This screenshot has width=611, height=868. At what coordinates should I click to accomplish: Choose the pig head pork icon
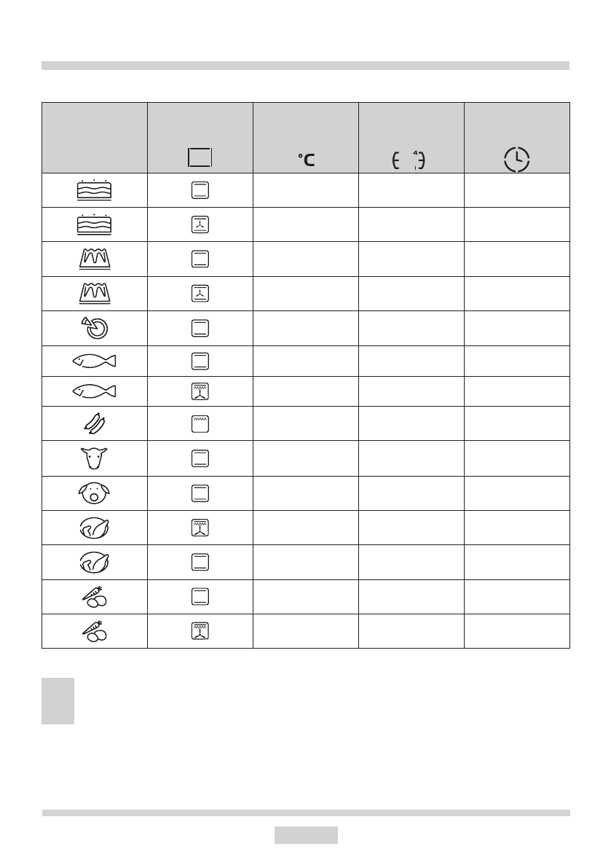(x=95, y=493)
